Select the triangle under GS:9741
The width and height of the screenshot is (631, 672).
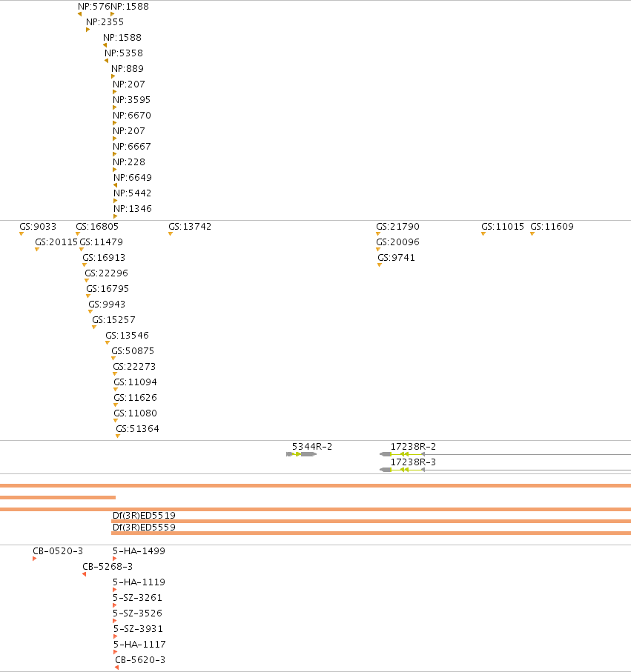point(379,265)
